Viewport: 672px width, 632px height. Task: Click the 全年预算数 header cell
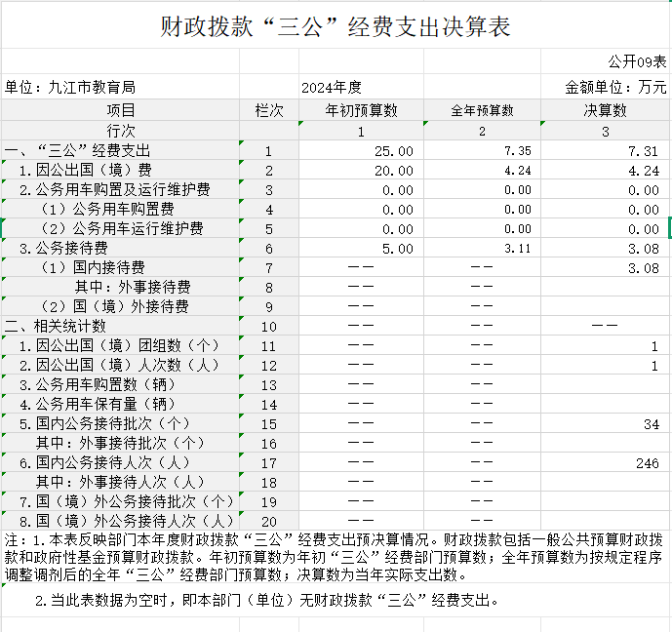pos(482,110)
